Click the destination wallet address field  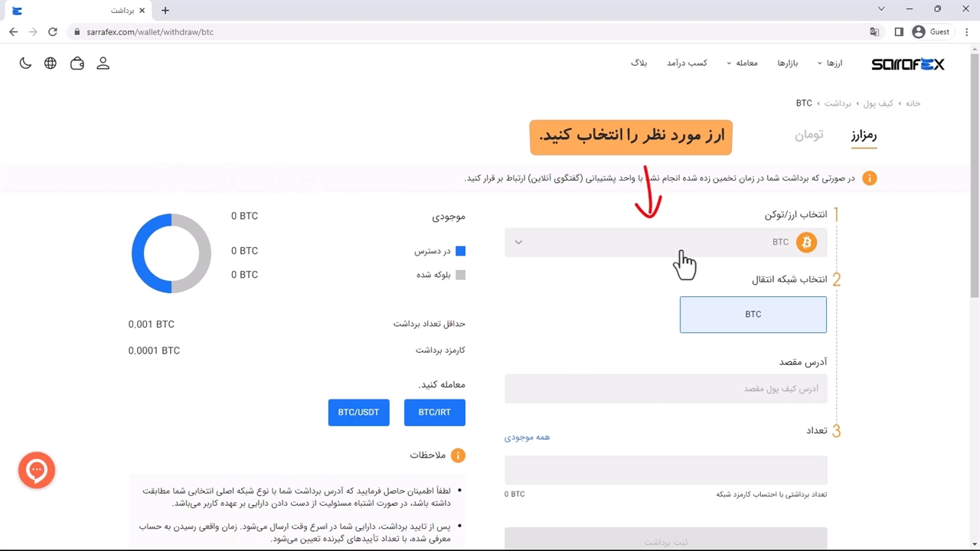[665, 389]
